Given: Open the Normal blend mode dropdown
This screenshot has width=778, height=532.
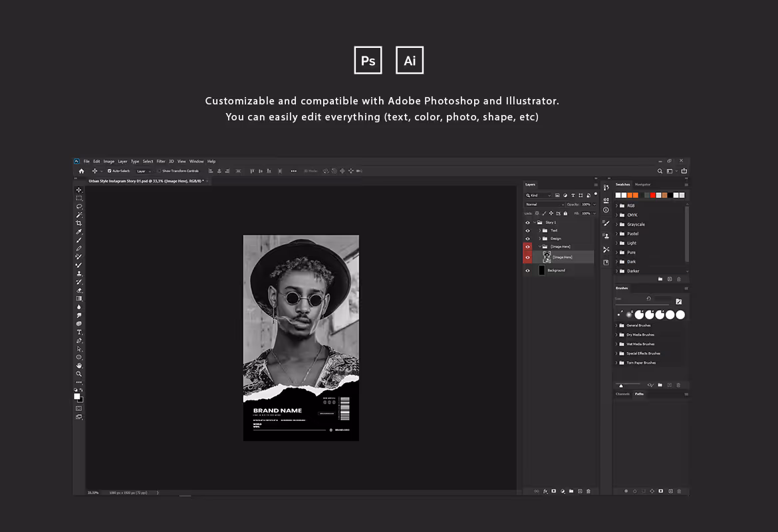Looking at the screenshot, I should [x=545, y=204].
